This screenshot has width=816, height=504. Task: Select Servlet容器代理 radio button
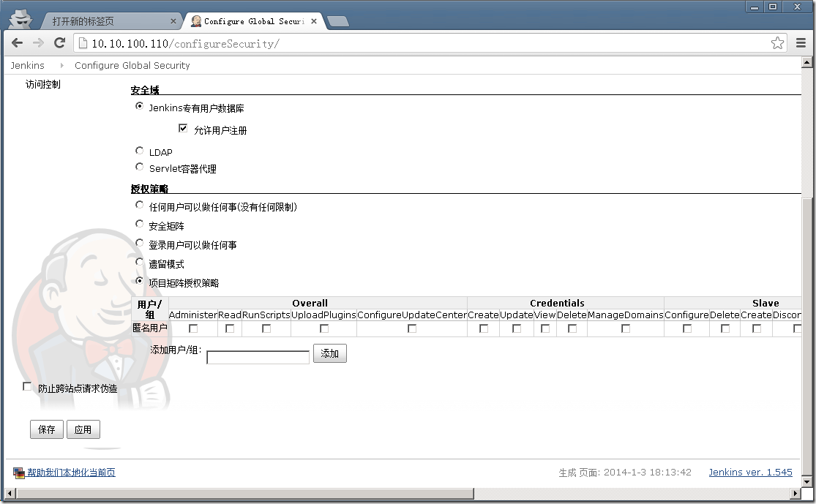(139, 167)
